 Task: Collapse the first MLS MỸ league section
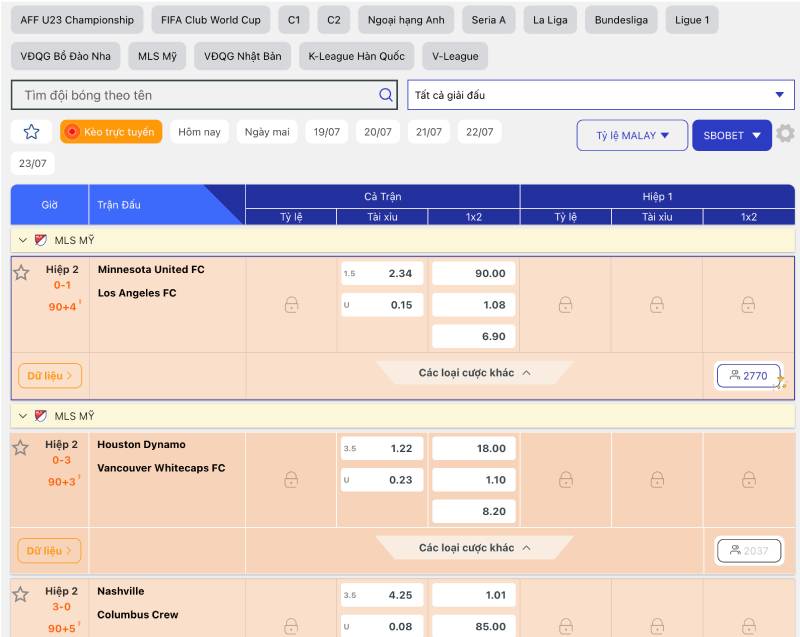pyautogui.click(x=23, y=240)
